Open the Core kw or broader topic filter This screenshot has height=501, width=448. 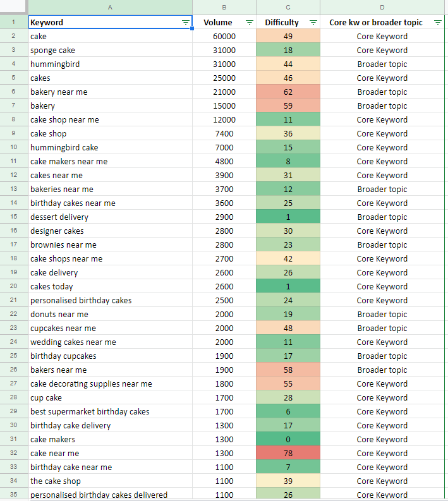tap(437, 22)
